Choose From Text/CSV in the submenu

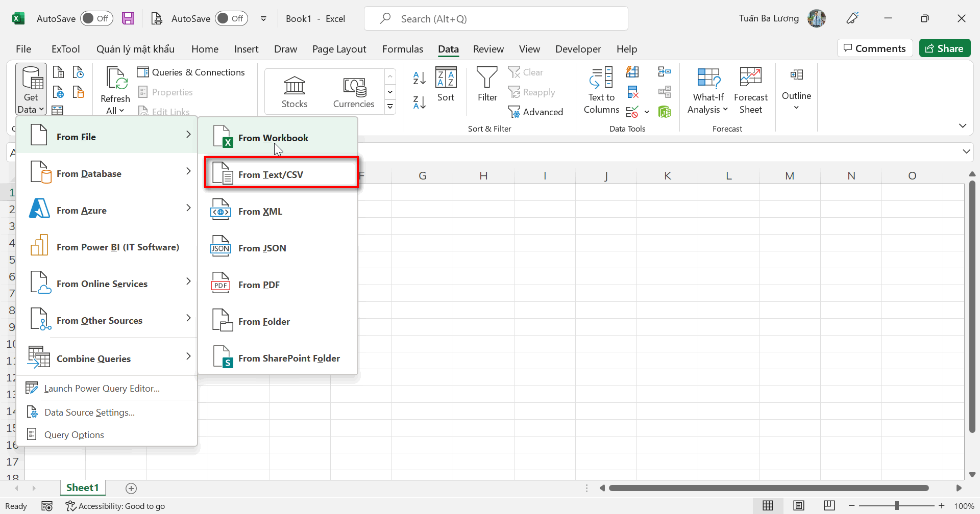281,174
